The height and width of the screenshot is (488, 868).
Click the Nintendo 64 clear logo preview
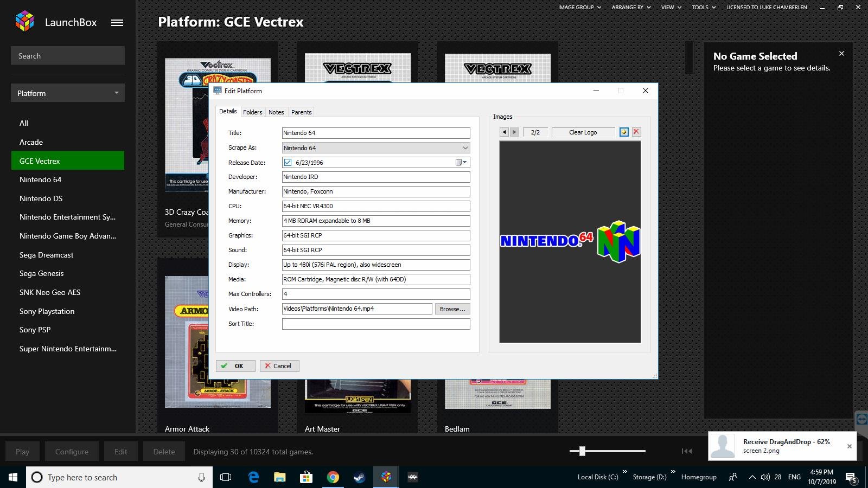coord(570,242)
